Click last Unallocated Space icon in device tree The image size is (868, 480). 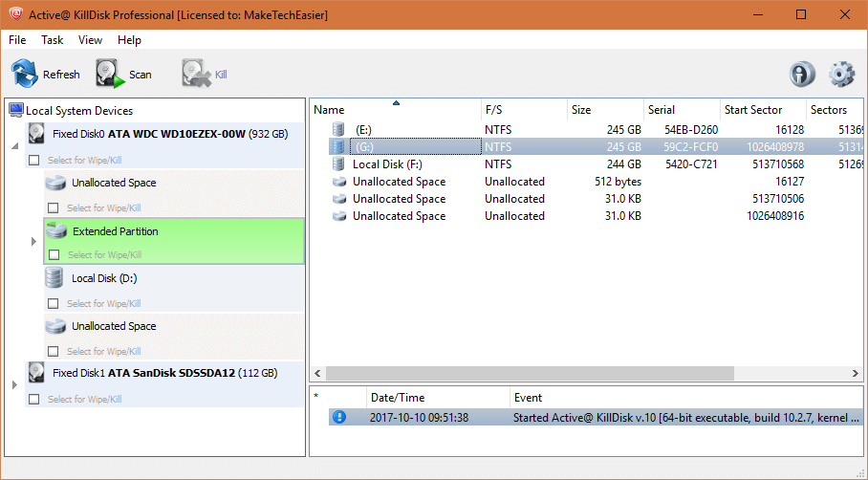point(55,326)
